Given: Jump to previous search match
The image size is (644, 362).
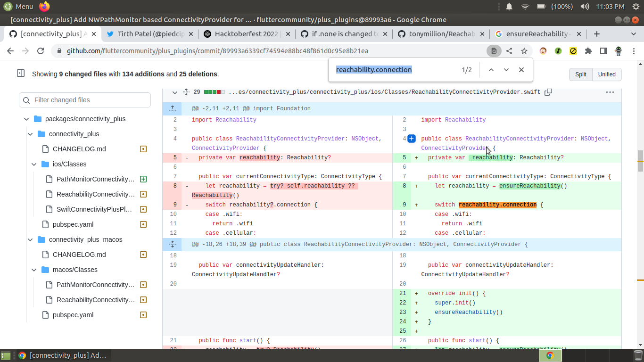Looking at the screenshot, I should pyautogui.click(x=491, y=69).
